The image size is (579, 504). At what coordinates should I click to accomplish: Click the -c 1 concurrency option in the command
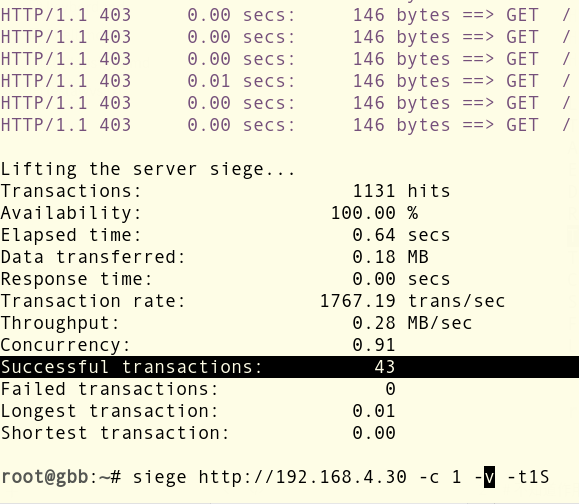point(440,477)
